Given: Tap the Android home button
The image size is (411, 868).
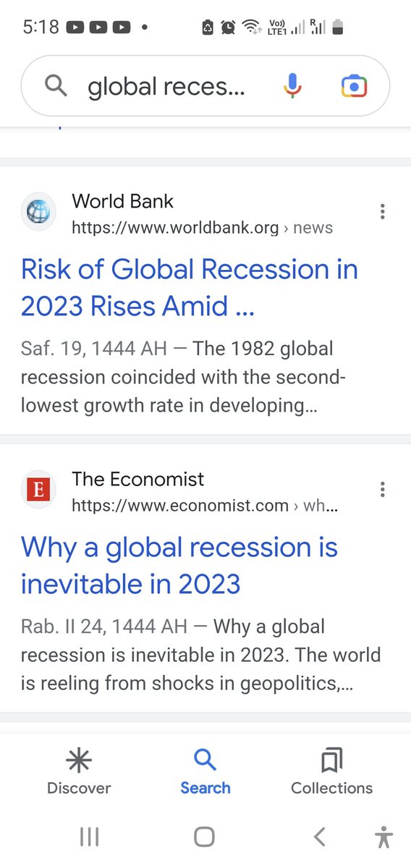Looking at the screenshot, I should tap(205, 837).
